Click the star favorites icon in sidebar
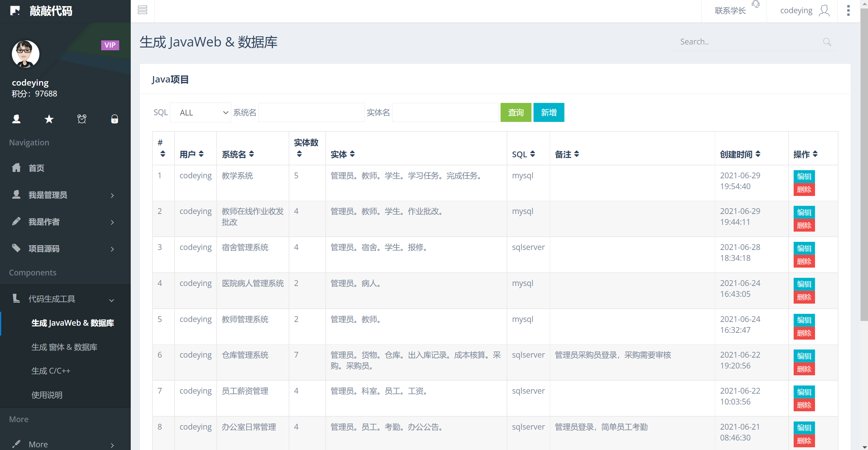This screenshot has height=450, width=868. 49,119
